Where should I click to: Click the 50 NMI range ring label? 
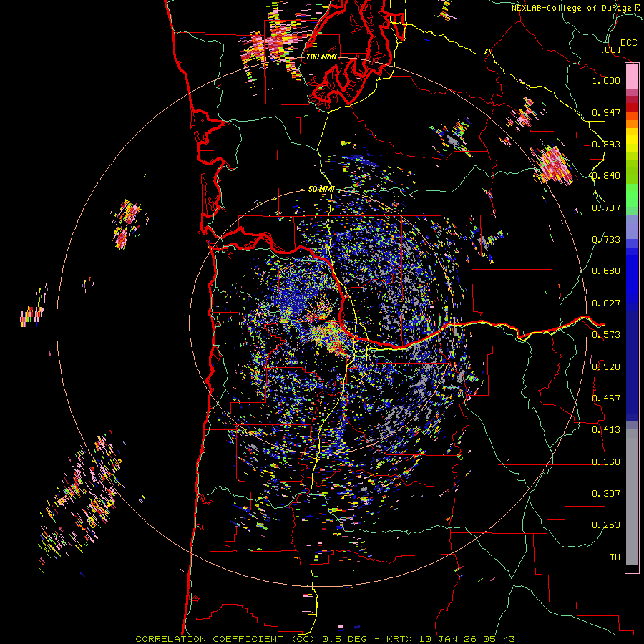point(321,189)
